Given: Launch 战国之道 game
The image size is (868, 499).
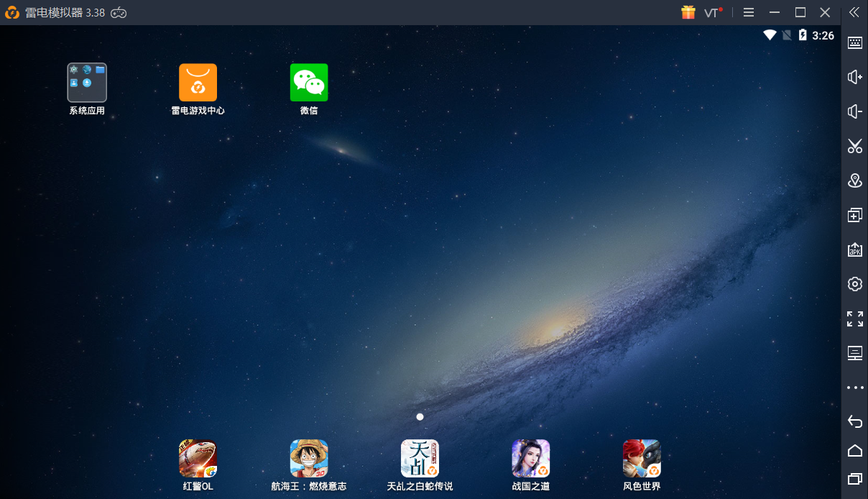Looking at the screenshot, I should pyautogui.click(x=530, y=459).
